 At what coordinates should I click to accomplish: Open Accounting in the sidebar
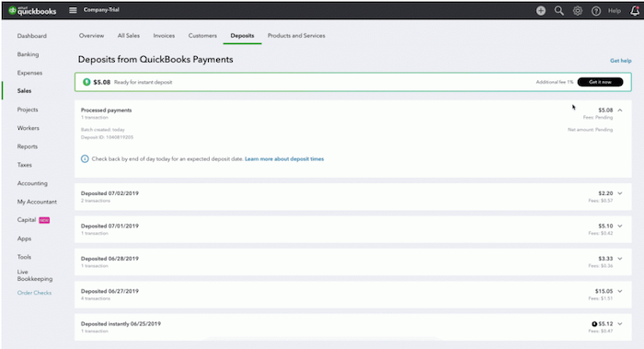coord(32,183)
